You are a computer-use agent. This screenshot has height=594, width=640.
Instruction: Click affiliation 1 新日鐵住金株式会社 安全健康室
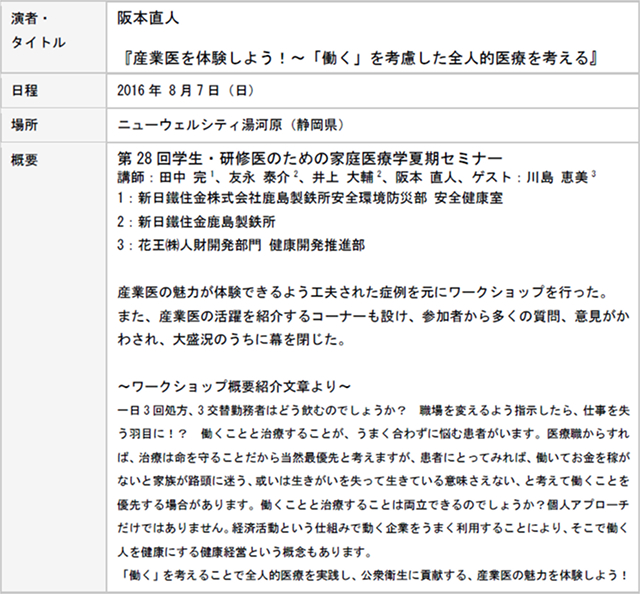[310, 198]
